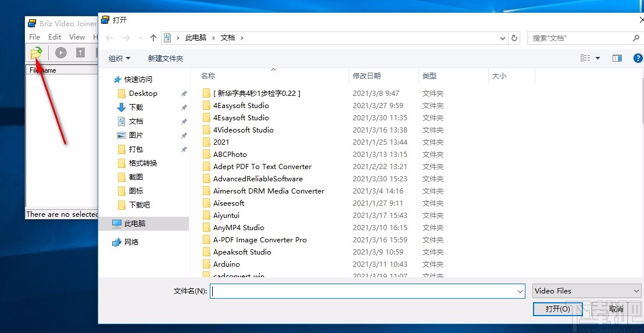Go forward using the dialog's forward arrow
The width and height of the screenshot is (644, 333).
127,38
